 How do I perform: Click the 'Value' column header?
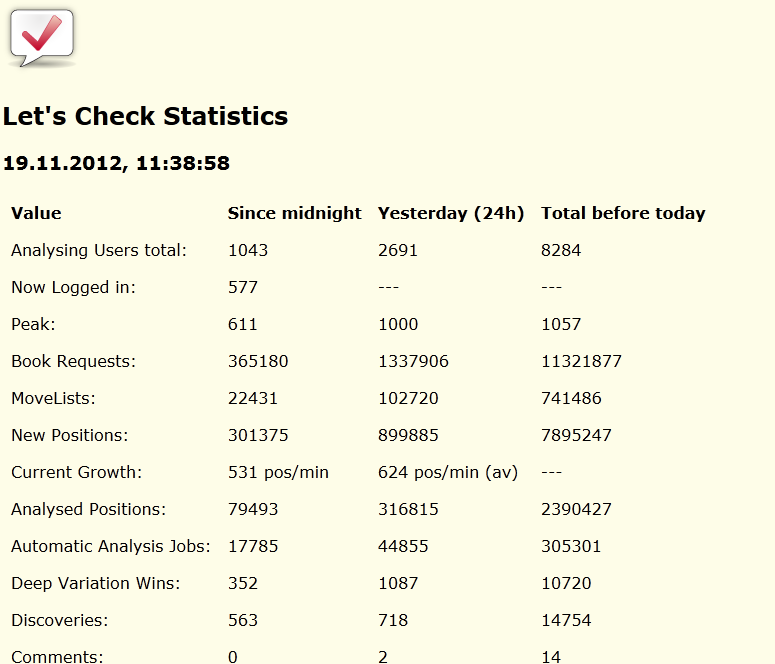36,213
